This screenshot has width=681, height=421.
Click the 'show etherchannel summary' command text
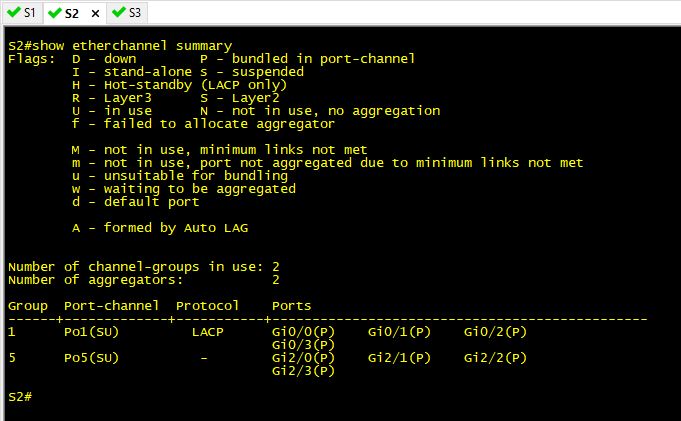(132, 46)
